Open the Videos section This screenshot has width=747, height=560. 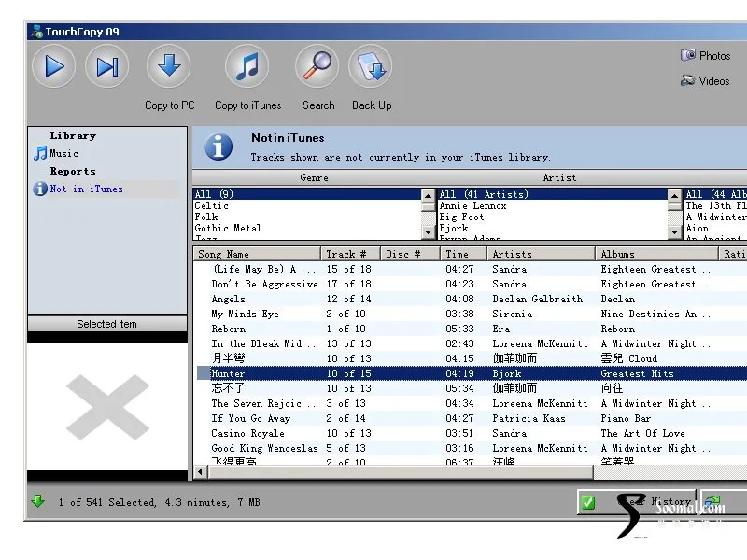[705, 80]
